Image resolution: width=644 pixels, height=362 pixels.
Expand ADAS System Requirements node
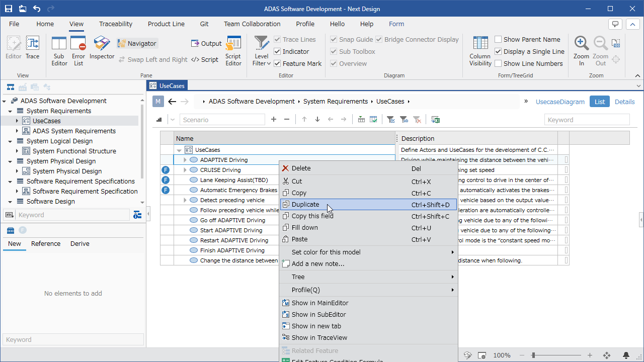point(17,131)
